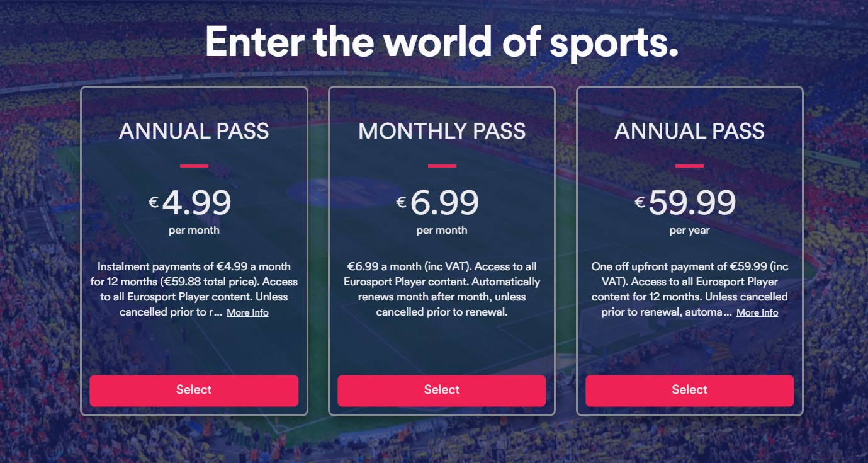Viewport: 868px width, 463px height.
Task: Click the red divider under MONTHLY PASS
Action: pyautogui.click(x=442, y=166)
